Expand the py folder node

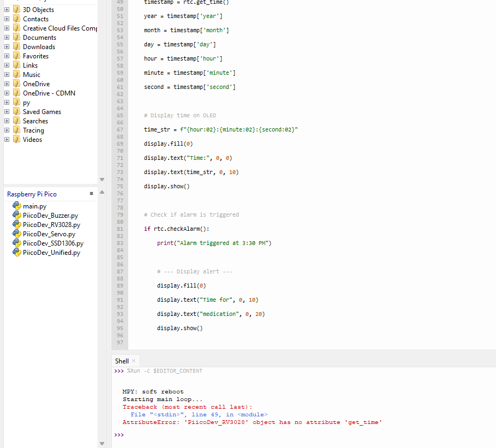pyautogui.click(x=7, y=102)
